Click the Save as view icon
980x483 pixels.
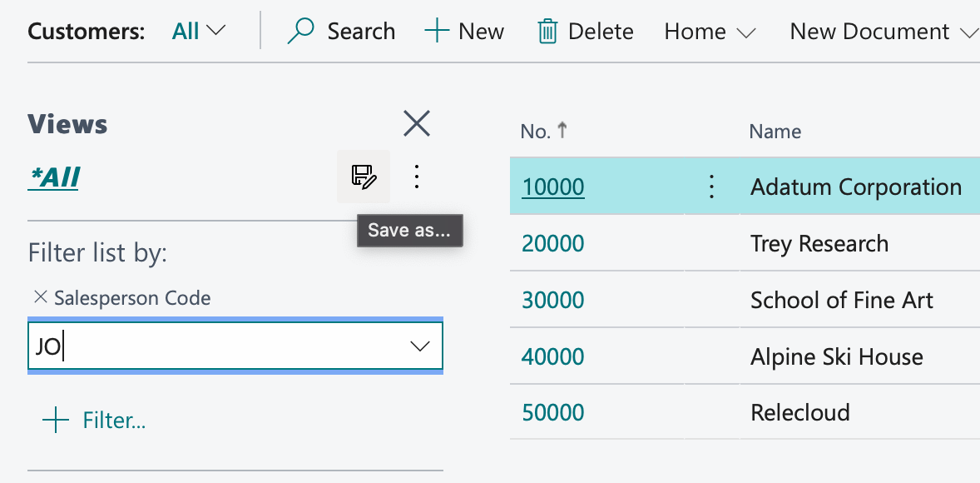pyautogui.click(x=364, y=177)
